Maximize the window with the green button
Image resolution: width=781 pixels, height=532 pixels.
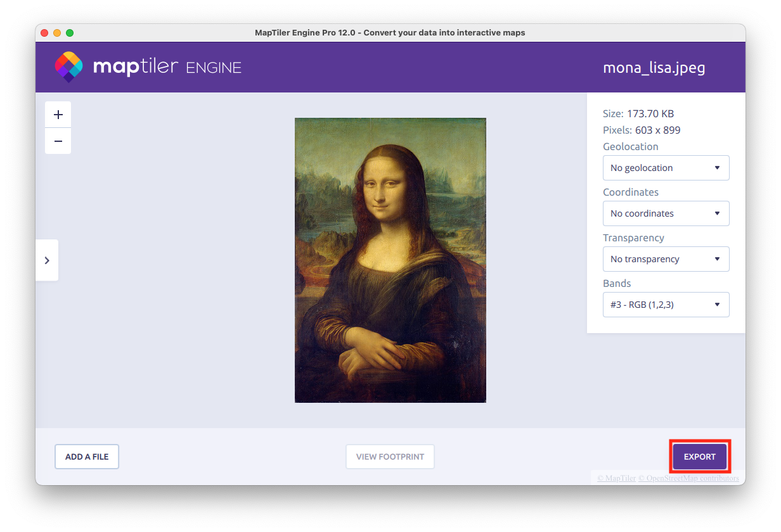[x=70, y=33]
